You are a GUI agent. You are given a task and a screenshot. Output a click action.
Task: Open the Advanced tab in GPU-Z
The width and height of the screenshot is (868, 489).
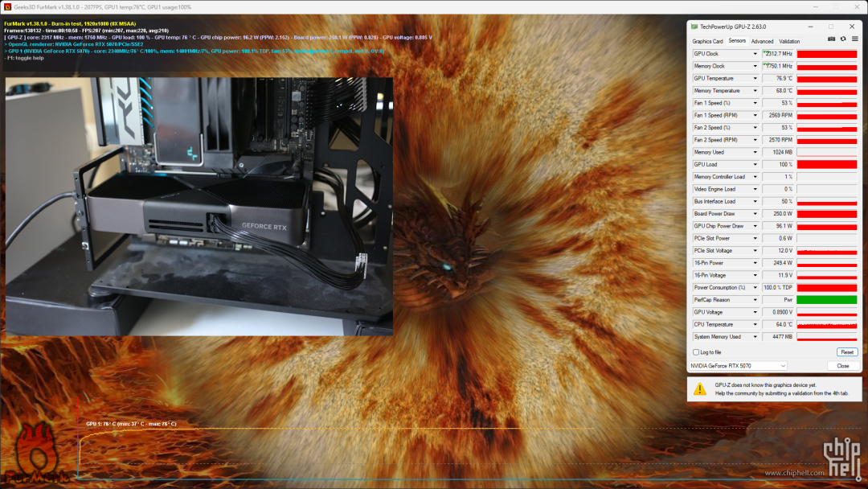[x=762, y=42]
